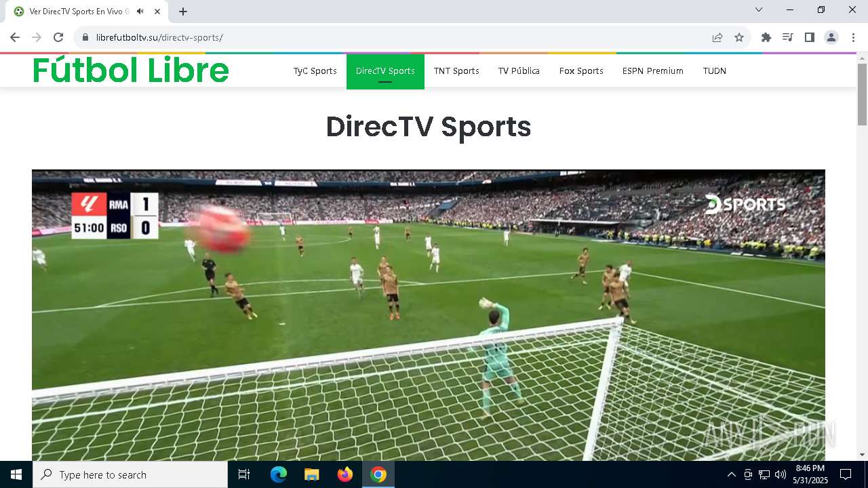
Task: Launch Firefox from taskbar
Action: 345,474
